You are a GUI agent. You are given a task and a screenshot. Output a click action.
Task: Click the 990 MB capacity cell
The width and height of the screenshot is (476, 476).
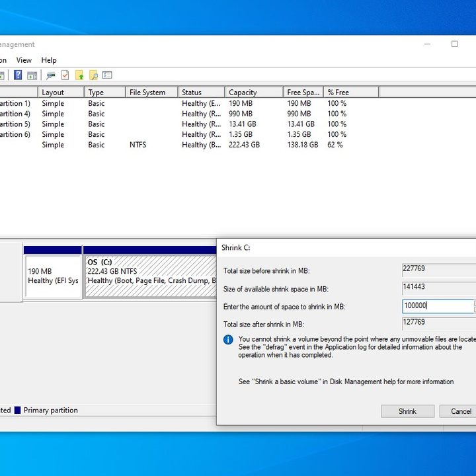click(241, 114)
